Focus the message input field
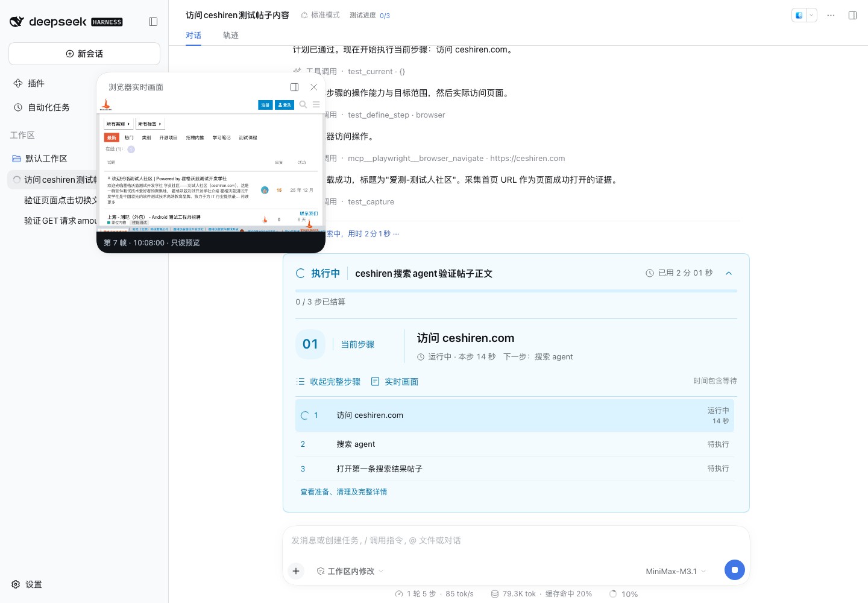Image resolution: width=868 pixels, height=603 pixels. click(x=516, y=540)
